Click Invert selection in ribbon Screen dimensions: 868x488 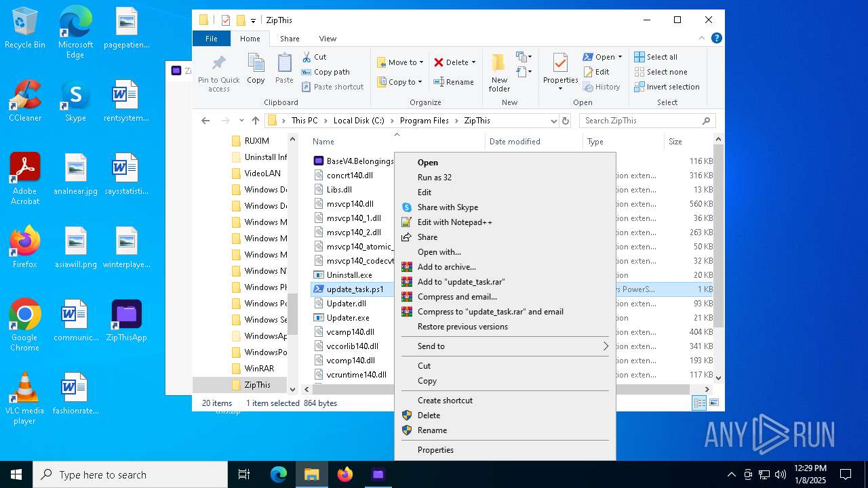pos(667,87)
